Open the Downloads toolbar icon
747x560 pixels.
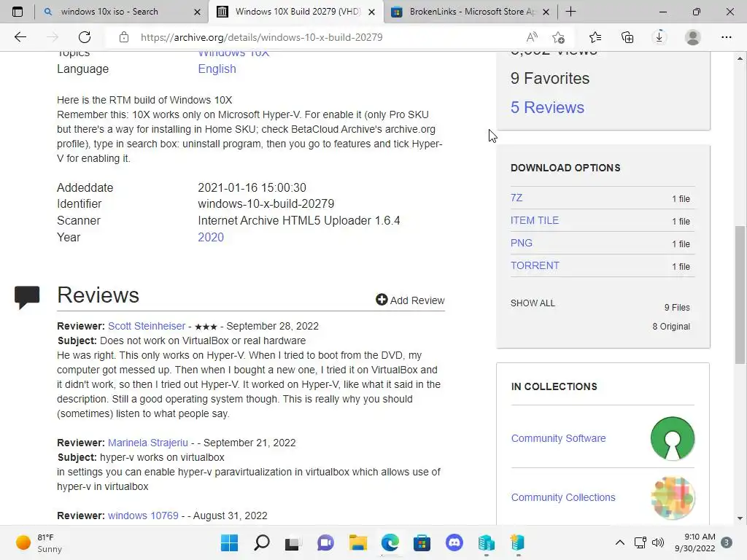(659, 37)
